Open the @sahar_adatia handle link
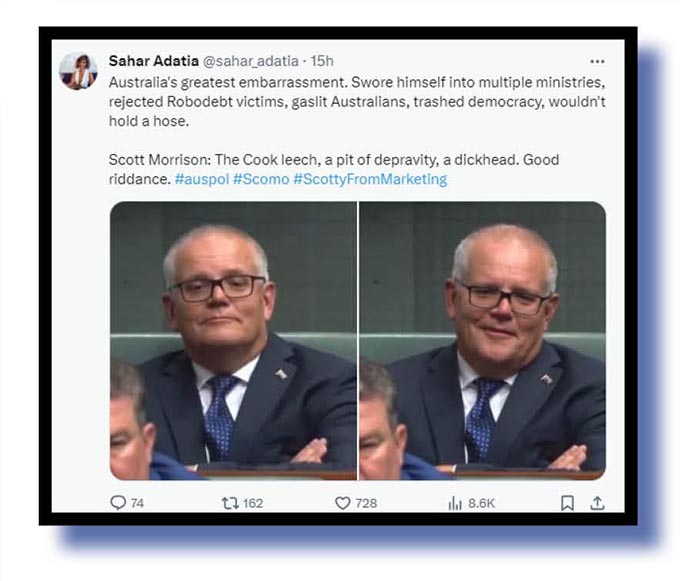680x581 pixels. [251, 61]
